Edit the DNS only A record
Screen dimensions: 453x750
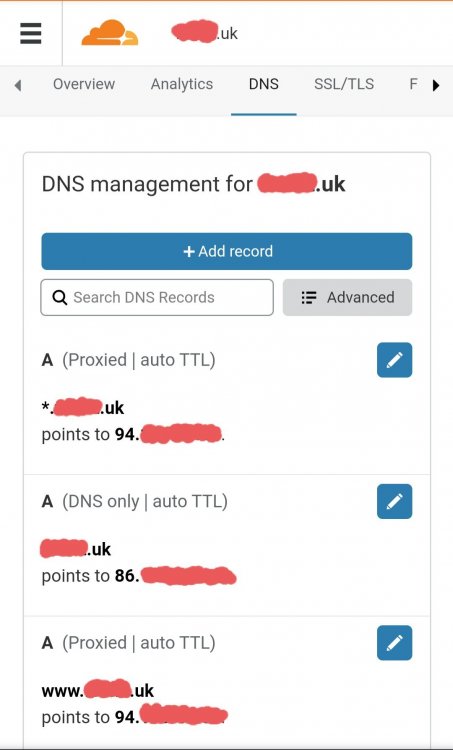394,501
